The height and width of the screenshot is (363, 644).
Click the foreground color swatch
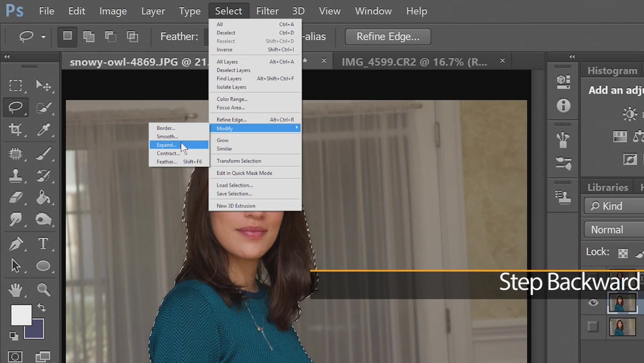21,315
